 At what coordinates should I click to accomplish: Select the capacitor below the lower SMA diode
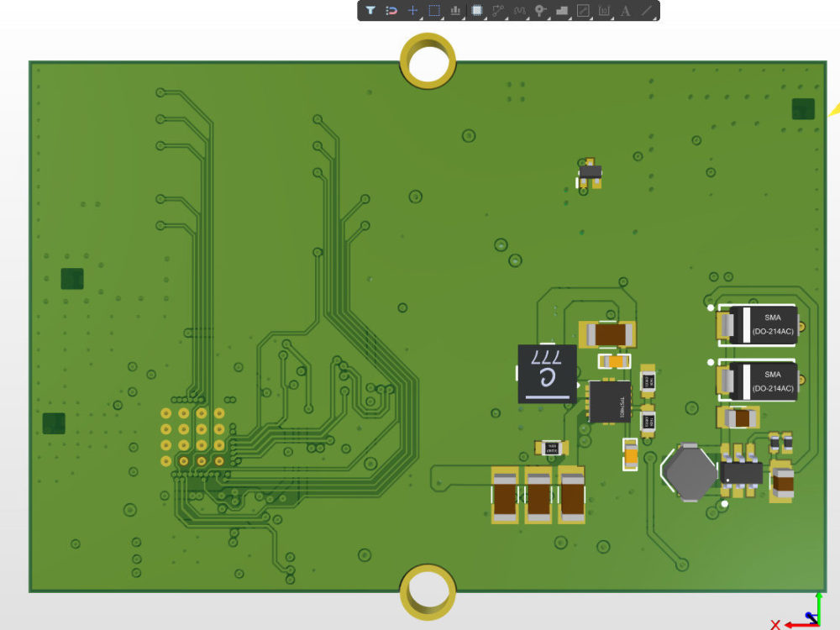pos(738,417)
